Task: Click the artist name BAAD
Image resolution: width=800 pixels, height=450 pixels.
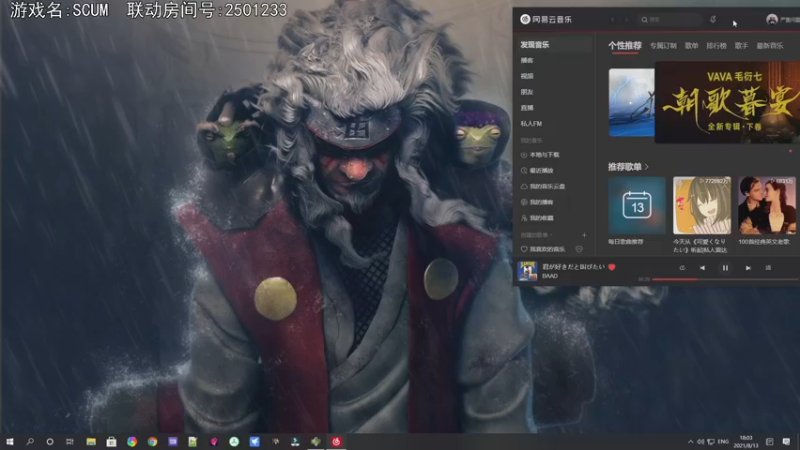Action: click(x=550, y=276)
